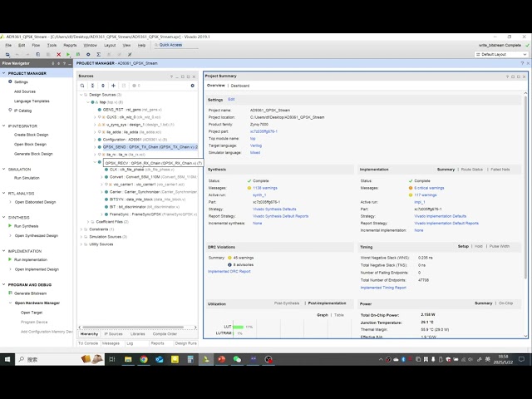
Task: Open the Default Layout dropdown
Action: coord(500,54)
